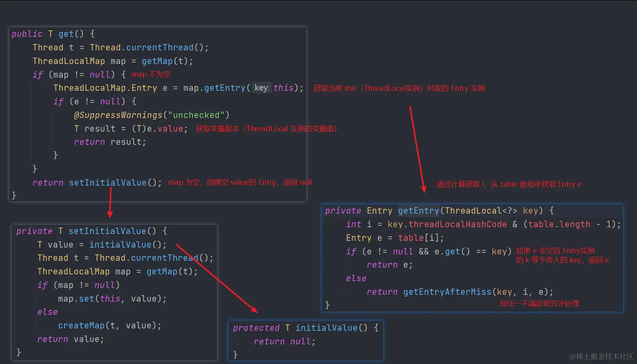Click the 'return value;' statement

(x=71, y=339)
